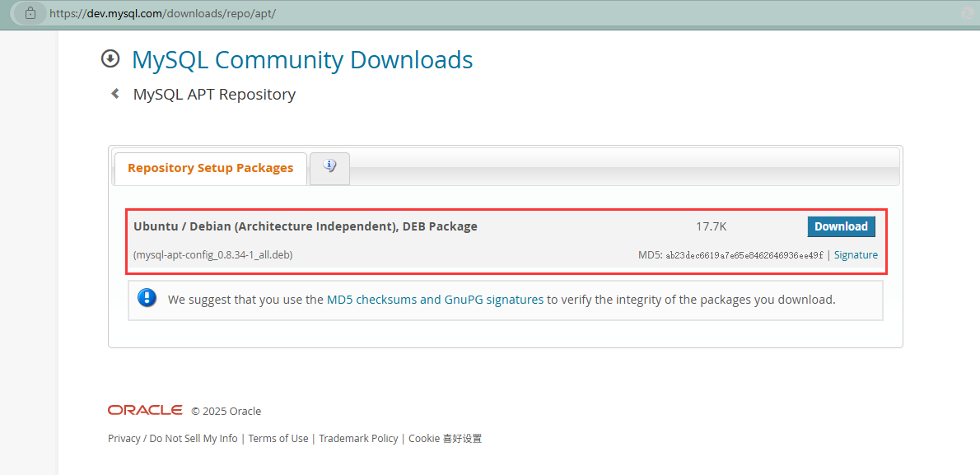Click the MySQL APT Repository subtitle
980x475 pixels.
coord(214,95)
